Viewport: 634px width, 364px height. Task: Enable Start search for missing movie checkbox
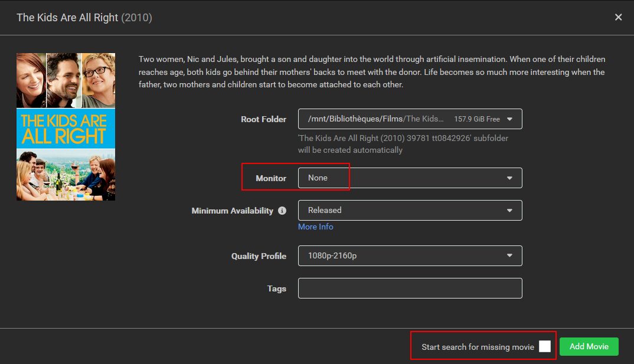click(x=544, y=346)
